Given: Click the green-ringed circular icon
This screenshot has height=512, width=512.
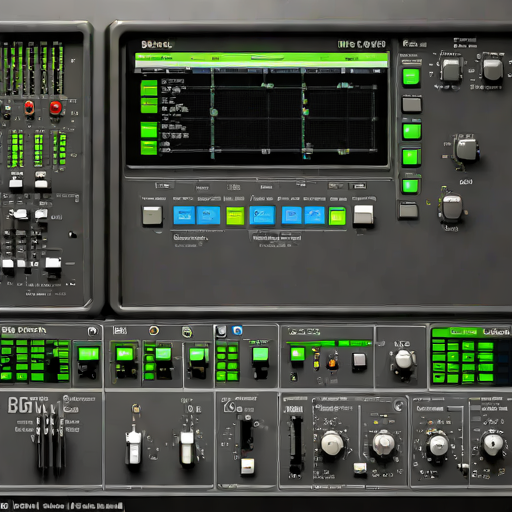Looking at the screenshot, I should (187, 332).
